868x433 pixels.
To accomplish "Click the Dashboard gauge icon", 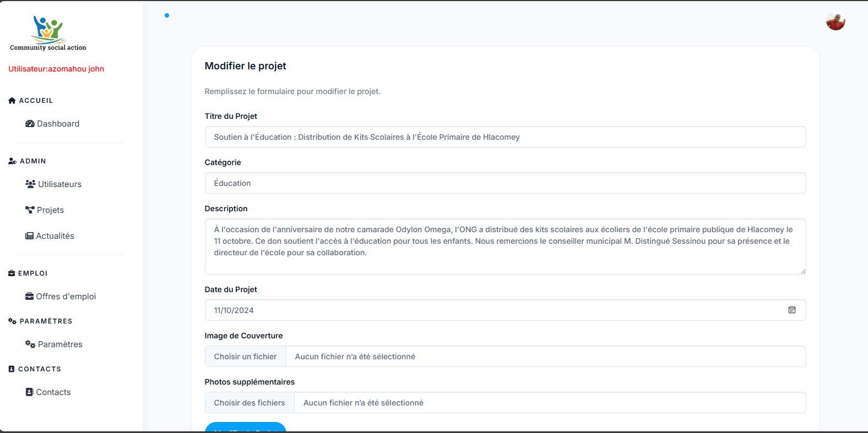I will click(x=30, y=124).
